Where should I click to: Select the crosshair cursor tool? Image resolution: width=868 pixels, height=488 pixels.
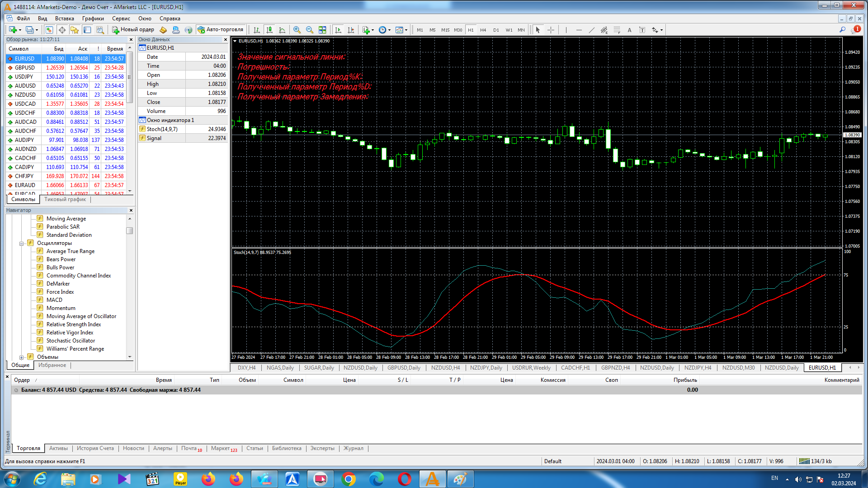pyautogui.click(x=551, y=30)
